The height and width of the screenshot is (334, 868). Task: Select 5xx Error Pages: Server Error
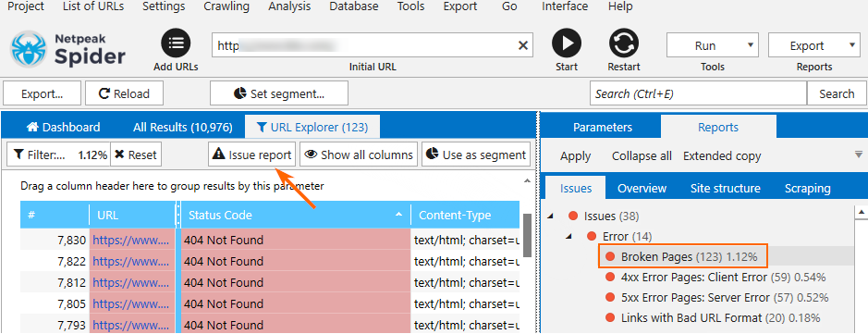725,297
